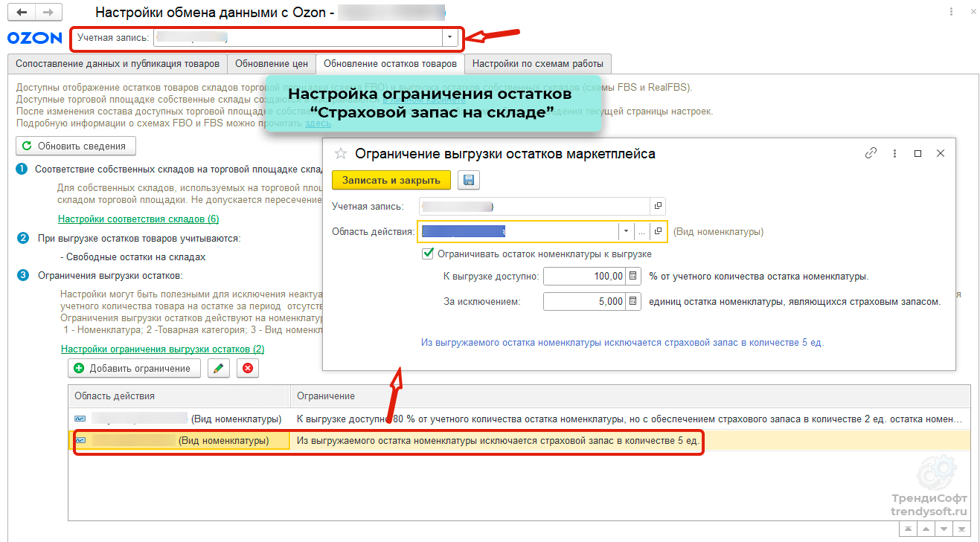Select row with 80 % restriction text
This screenshot has height=542, width=980.
[x=519, y=419]
